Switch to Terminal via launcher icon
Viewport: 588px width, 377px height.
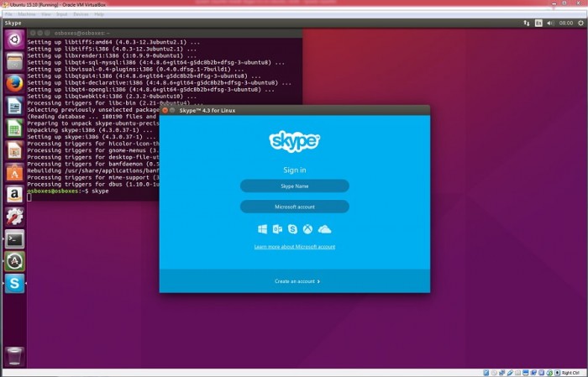click(14, 239)
